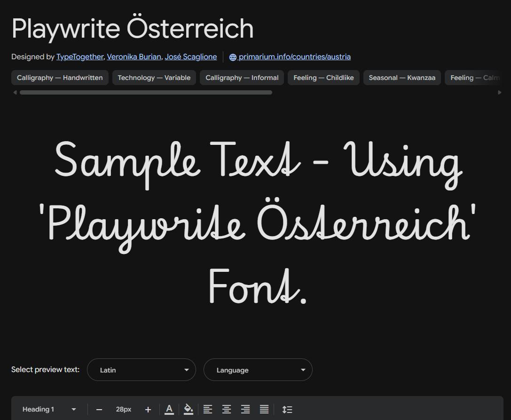Select the Technology — Variable tag
511x420 pixels.
(x=154, y=78)
